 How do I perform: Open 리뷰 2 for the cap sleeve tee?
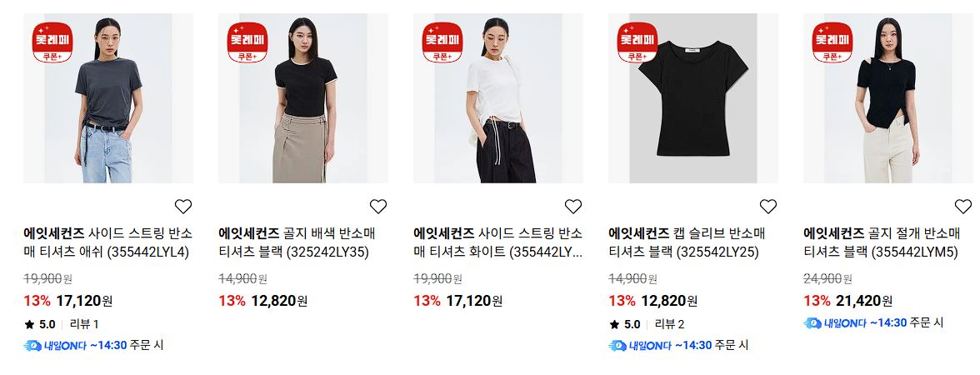tap(669, 324)
